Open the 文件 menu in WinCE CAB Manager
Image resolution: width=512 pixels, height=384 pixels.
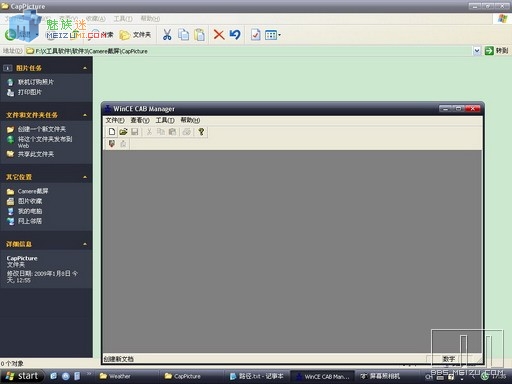(x=115, y=120)
